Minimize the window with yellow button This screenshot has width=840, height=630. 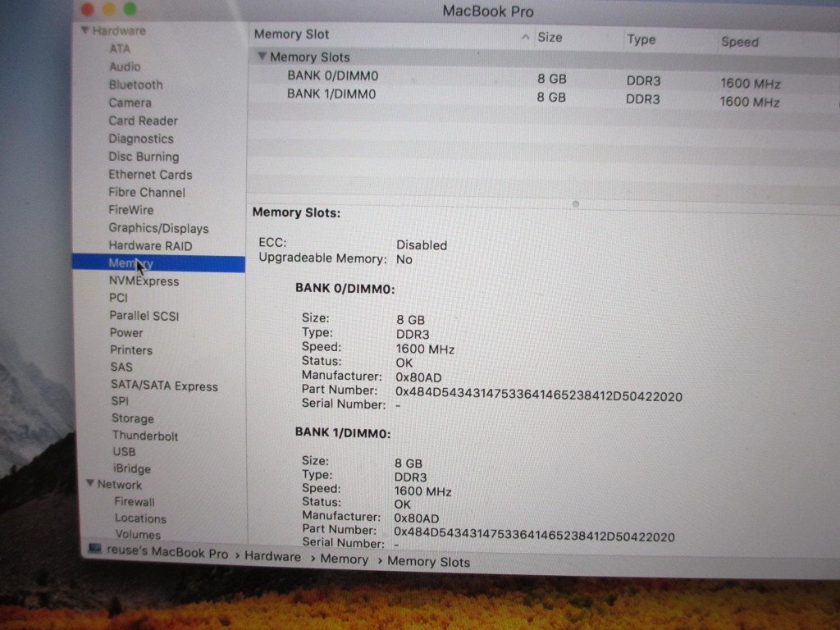[109, 8]
